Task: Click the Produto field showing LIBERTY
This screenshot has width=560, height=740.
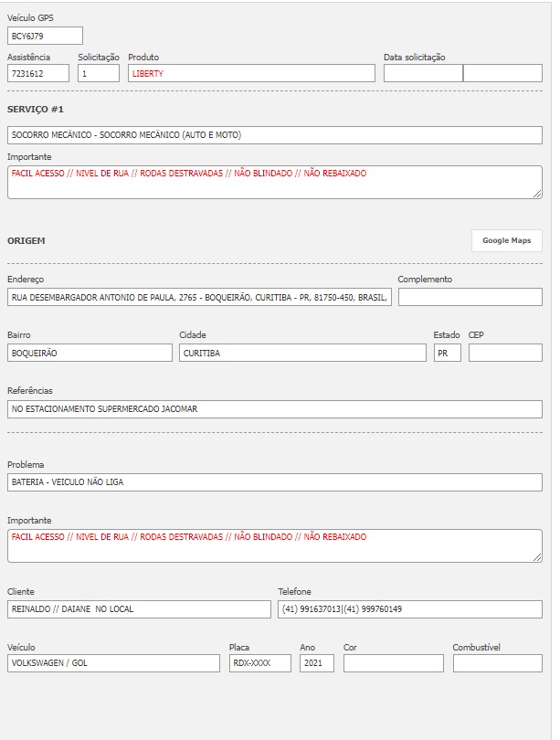Action: coord(251,73)
